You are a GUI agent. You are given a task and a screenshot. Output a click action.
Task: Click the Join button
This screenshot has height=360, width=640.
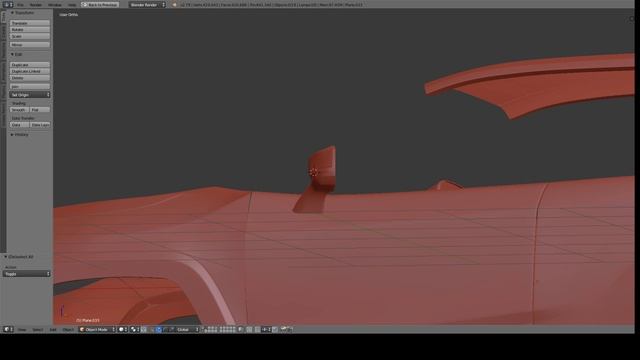(30, 87)
